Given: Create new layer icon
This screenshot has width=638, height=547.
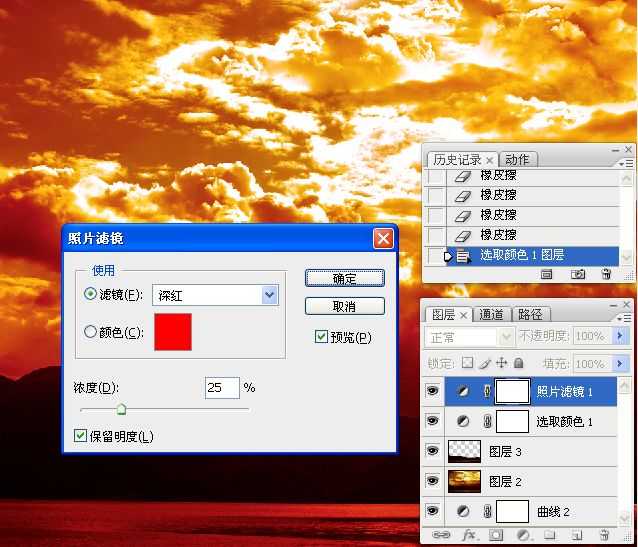Looking at the screenshot, I should click(577, 535).
